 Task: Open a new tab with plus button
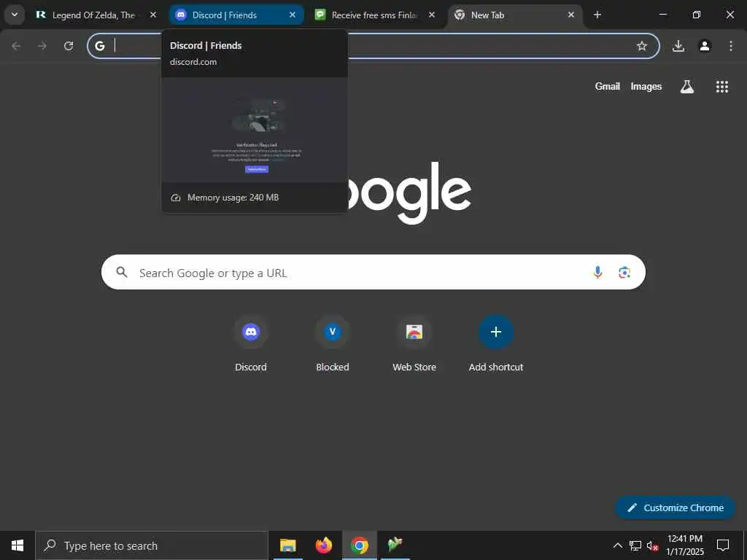[x=597, y=15]
